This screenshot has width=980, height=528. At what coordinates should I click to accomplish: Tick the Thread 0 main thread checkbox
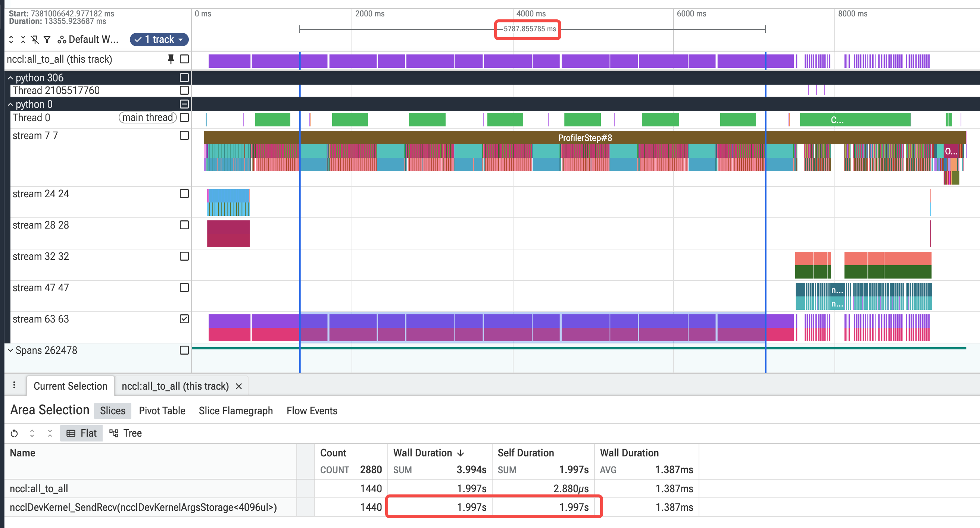point(184,117)
